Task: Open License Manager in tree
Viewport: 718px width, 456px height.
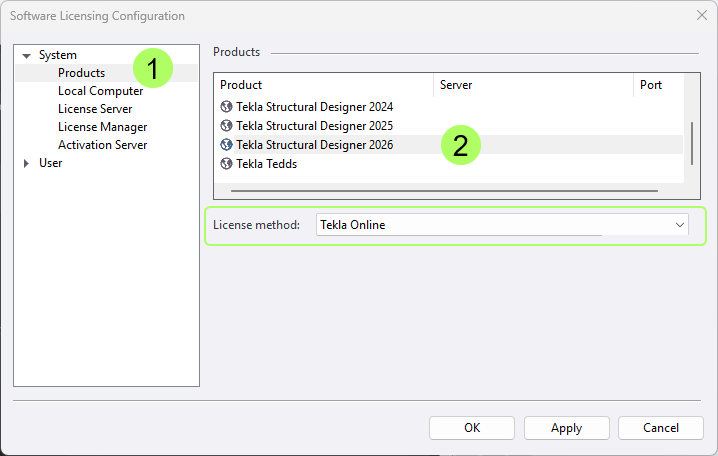Action: [x=103, y=127]
